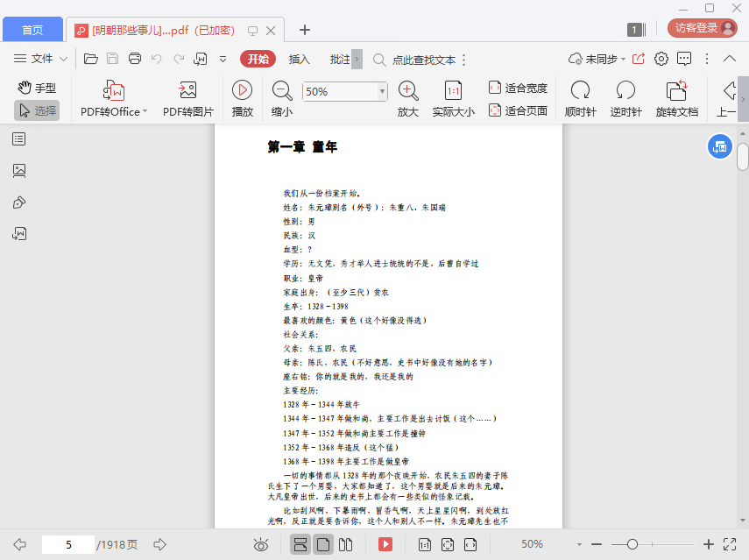Click the redo arrow icon
Image resolution: width=749 pixels, height=560 pixels.
[179, 59]
